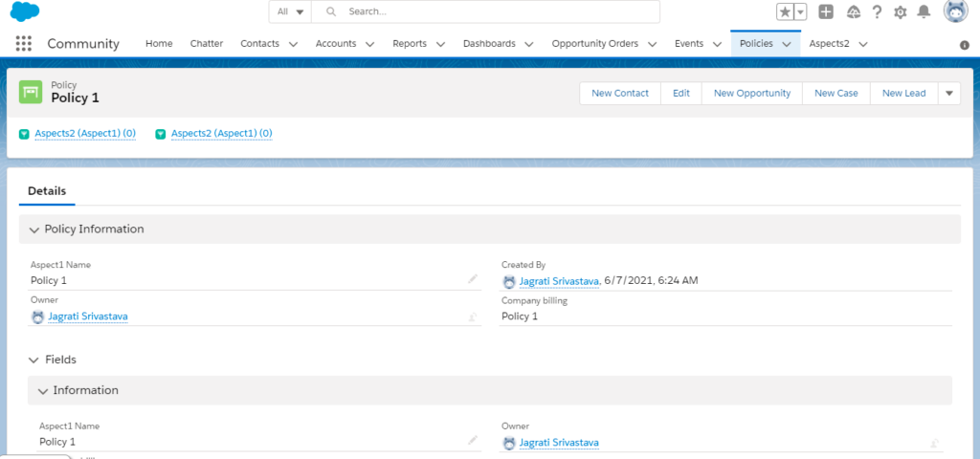
Task: Open the Notifications bell icon
Action: tap(924, 11)
